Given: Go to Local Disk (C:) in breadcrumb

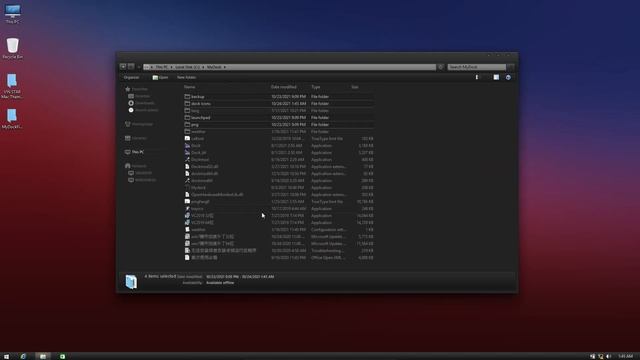Looking at the screenshot, I should (x=187, y=67).
